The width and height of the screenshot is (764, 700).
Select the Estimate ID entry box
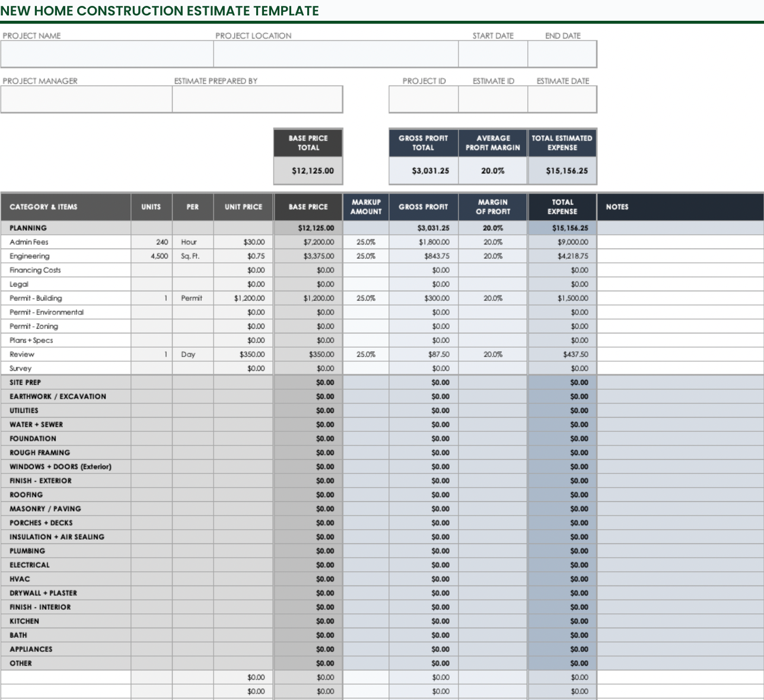(494, 100)
